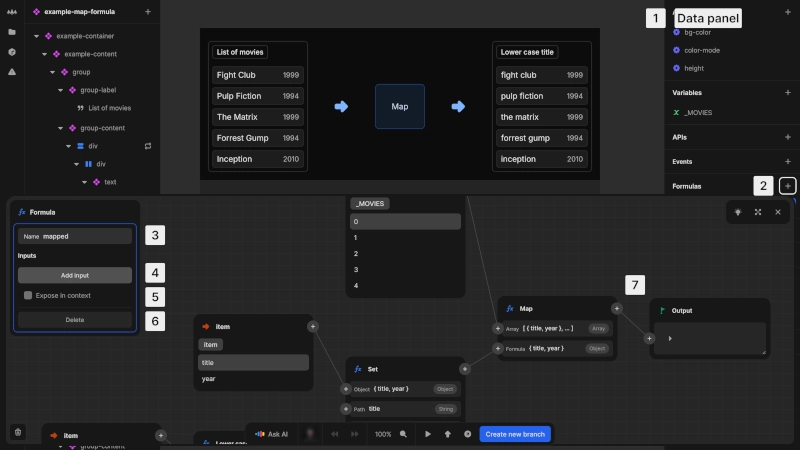
Task: Click the Path input connector on Set node
Action: click(x=346, y=409)
